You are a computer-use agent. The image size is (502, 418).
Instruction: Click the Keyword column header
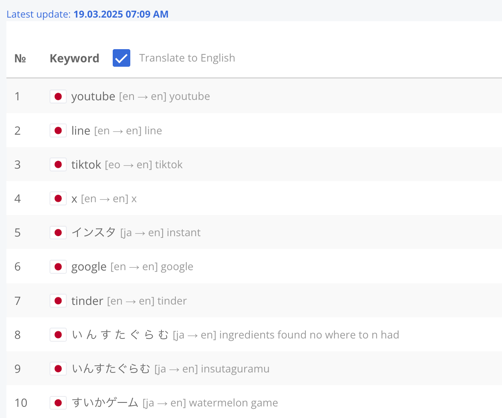pyautogui.click(x=74, y=58)
